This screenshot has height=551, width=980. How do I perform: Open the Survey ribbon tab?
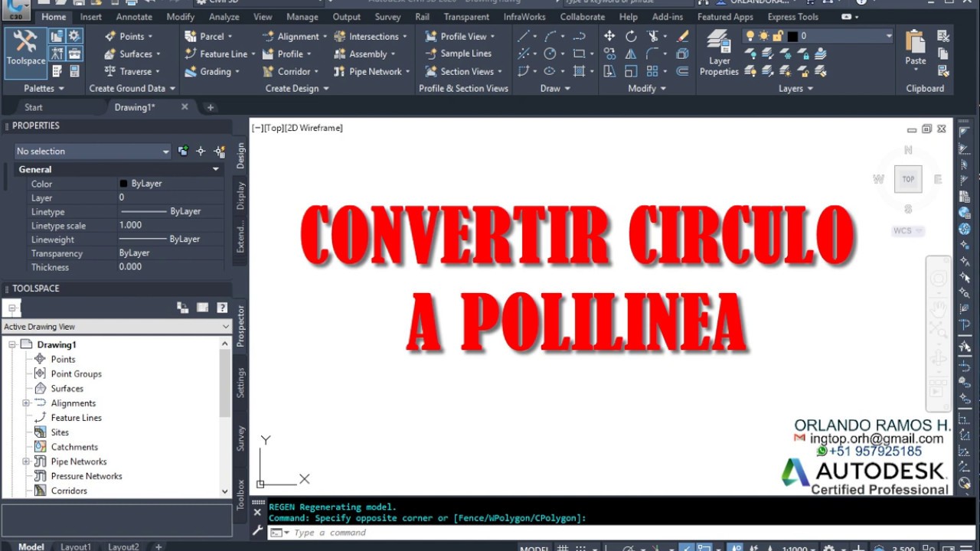[387, 17]
